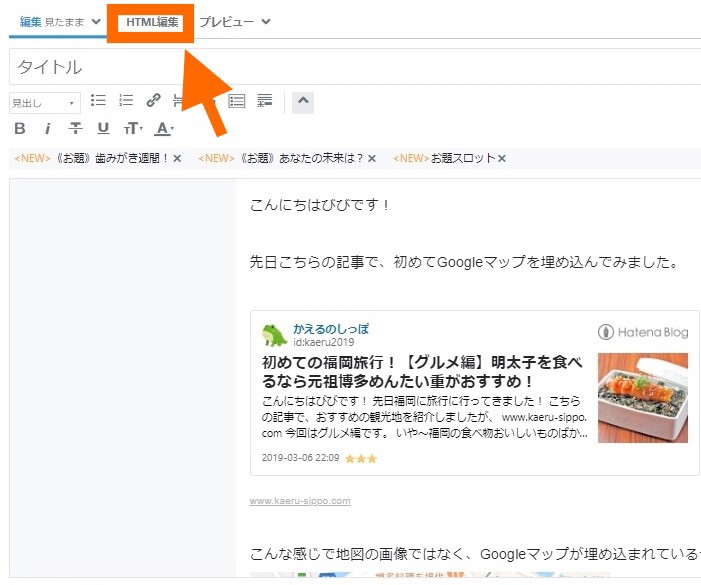Dismiss the あなたの未来は？ topic

pos(372,159)
